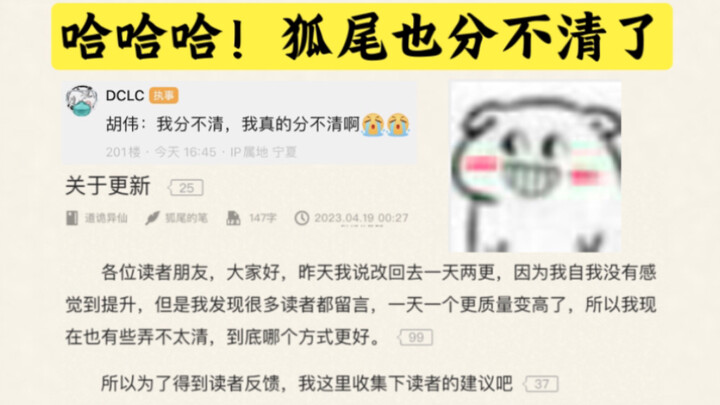
Task: Open DCLC username profile
Action: (125, 96)
